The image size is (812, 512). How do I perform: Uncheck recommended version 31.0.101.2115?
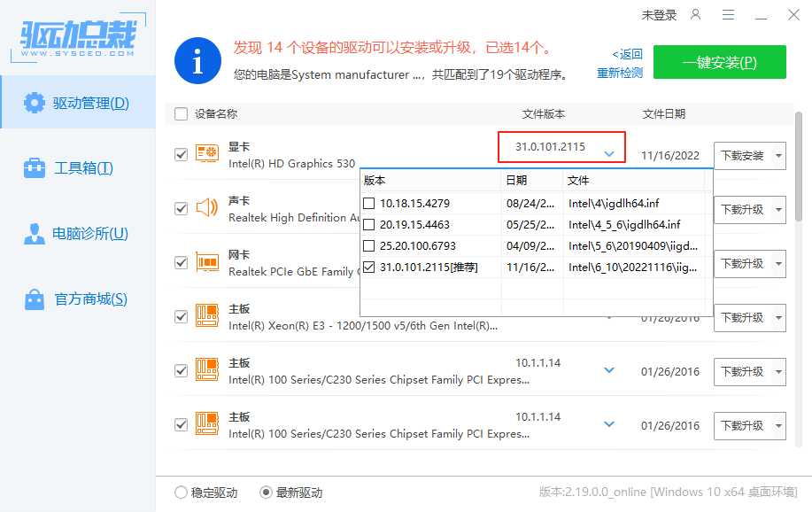[368, 267]
